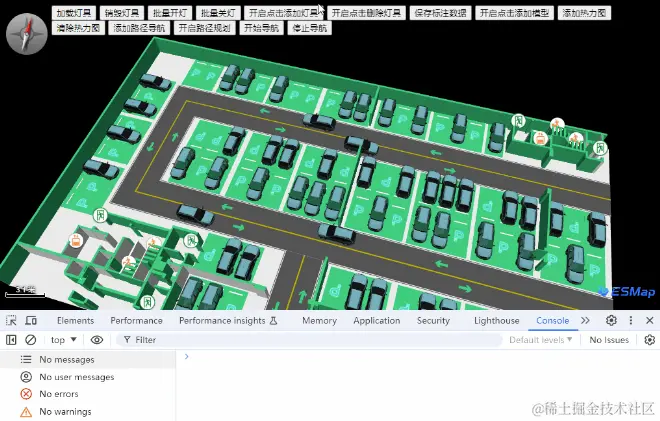Click the 保存标注数据 button
This screenshot has height=421, width=660.
[x=440, y=13]
